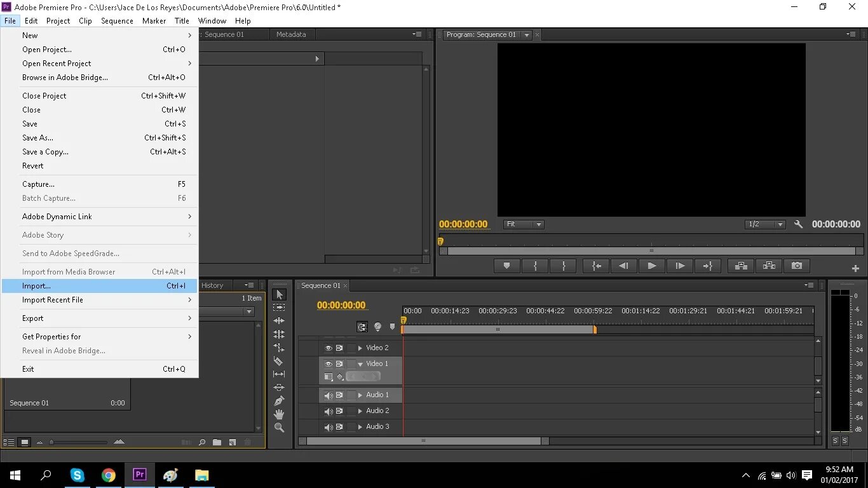The image size is (868, 488).
Task: Select the Pen tool
Action: click(x=279, y=401)
